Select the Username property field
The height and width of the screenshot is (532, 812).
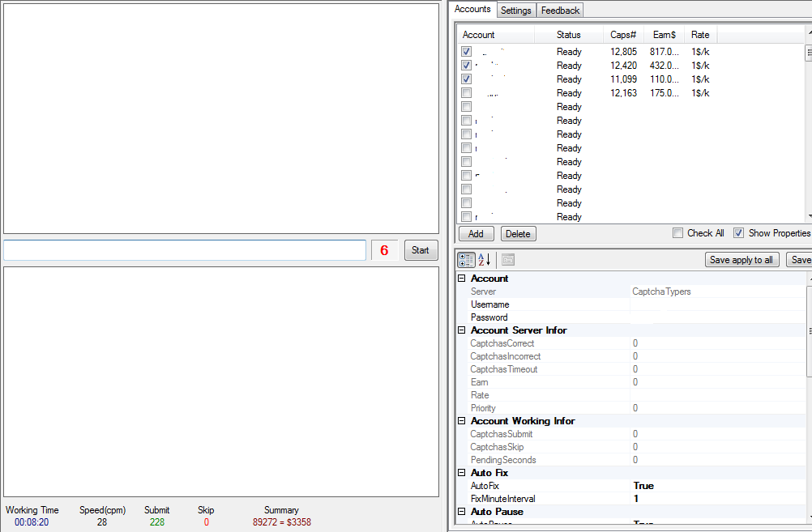point(717,304)
